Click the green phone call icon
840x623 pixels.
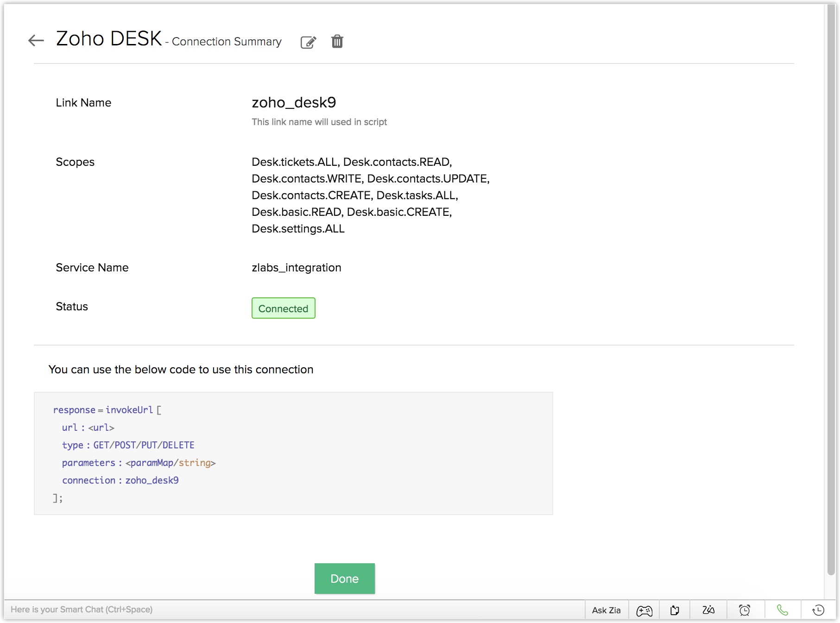coord(782,610)
